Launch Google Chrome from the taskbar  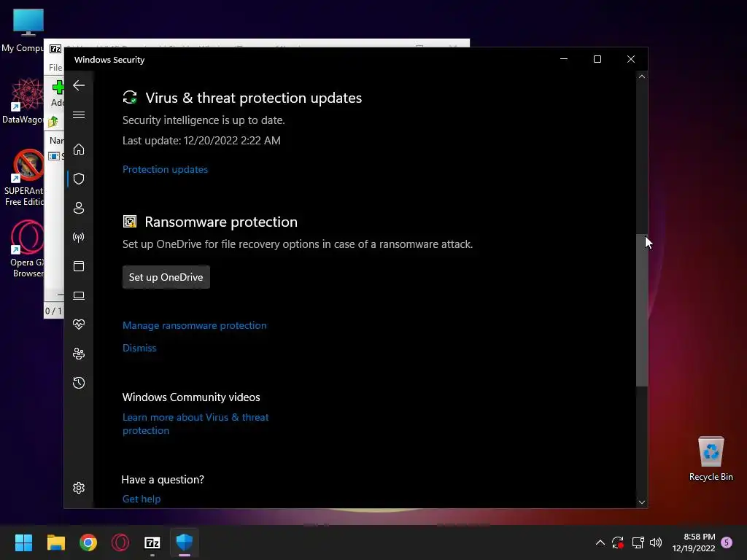click(x=88, y=542)
